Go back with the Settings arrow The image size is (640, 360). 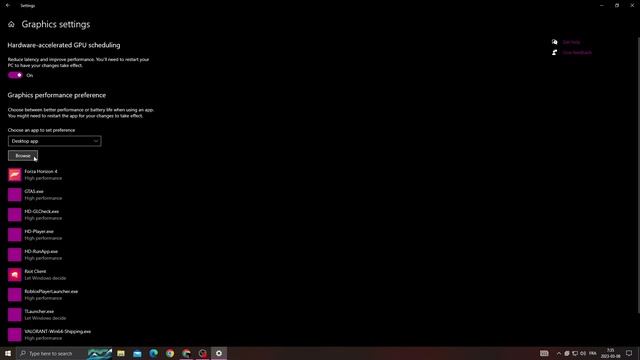coord(8,6)
